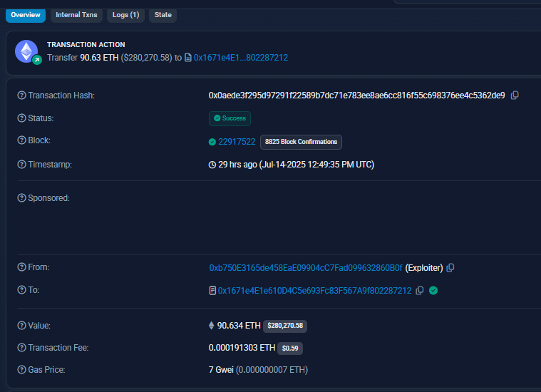Image resolution: width=541 pixels, height=392 pixels.
Task: Click the green success checkmark after To address
Action: 433,291
